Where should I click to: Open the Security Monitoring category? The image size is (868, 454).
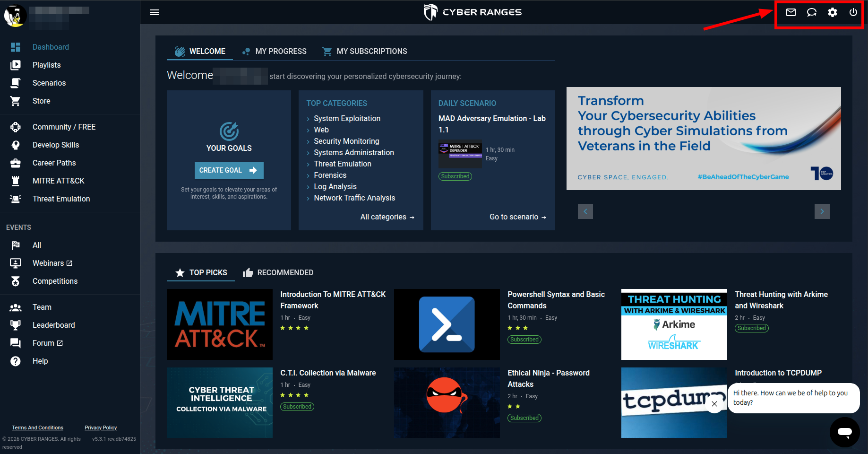tap(346, 141)
